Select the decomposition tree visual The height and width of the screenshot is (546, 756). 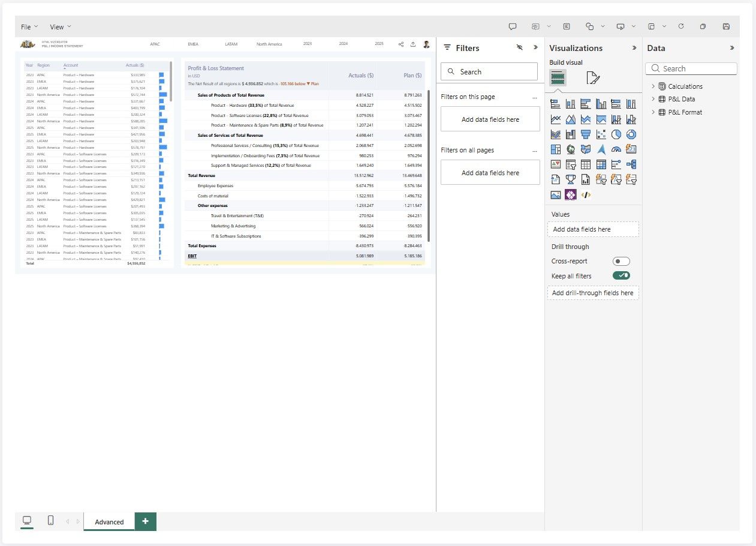631,164
